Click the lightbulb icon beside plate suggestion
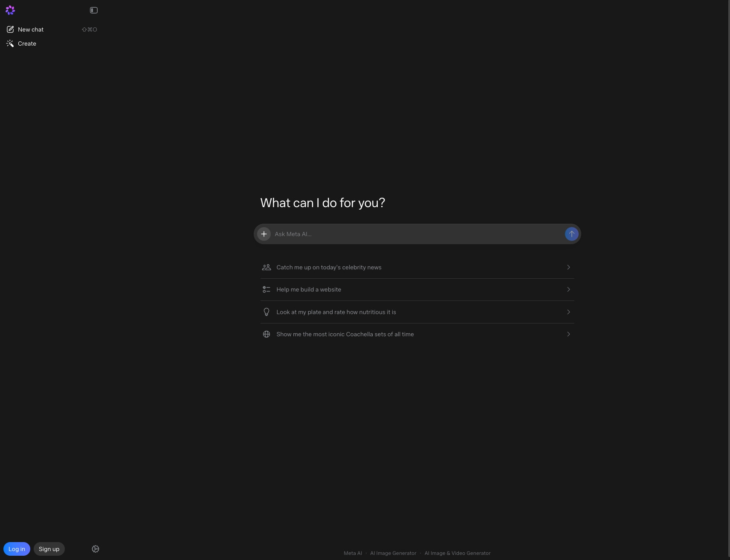 click(267, 312)
